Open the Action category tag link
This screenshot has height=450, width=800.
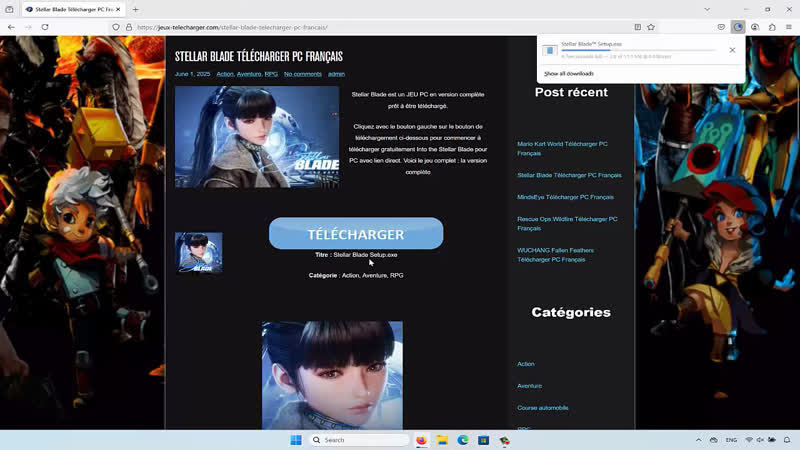tap(225, 74)
